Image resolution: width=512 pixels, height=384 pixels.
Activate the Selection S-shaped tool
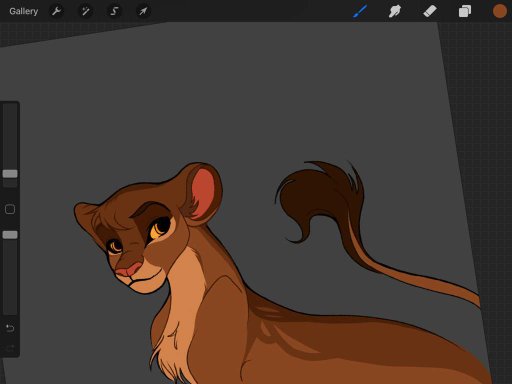[x=114, y=11]
